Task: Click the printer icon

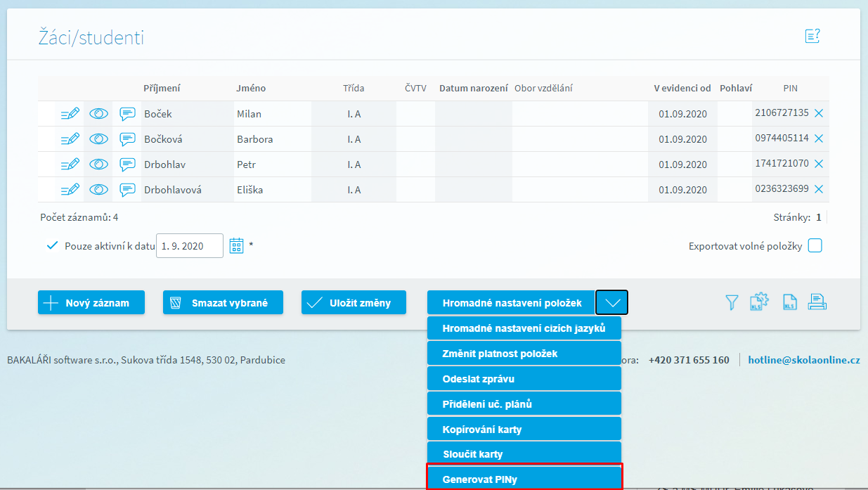Action: [817, 302]
